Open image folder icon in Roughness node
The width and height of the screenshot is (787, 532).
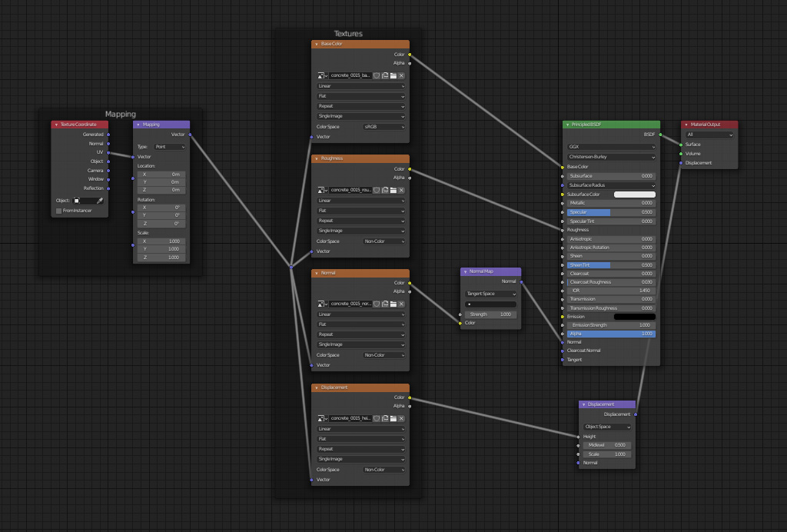[x=393, y=190]
